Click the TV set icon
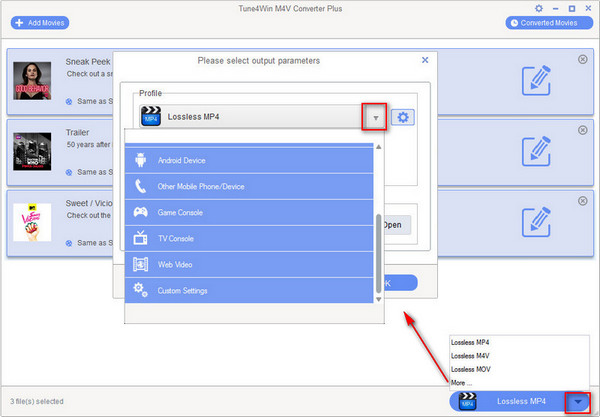This screenshot has height=417, width=600. [x=140, y=238]
